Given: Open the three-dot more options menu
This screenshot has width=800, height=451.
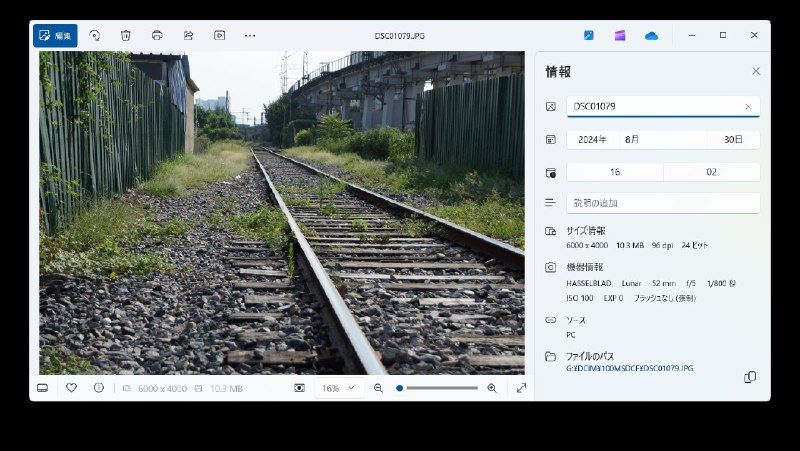Looking at the screenshot, I should (250, 36).
